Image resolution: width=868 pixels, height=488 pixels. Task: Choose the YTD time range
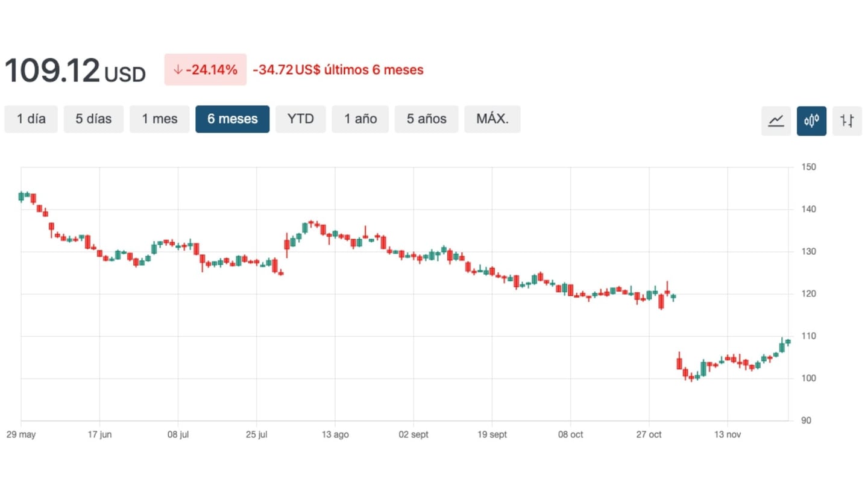pyautogui.click(x=300, y=119)
